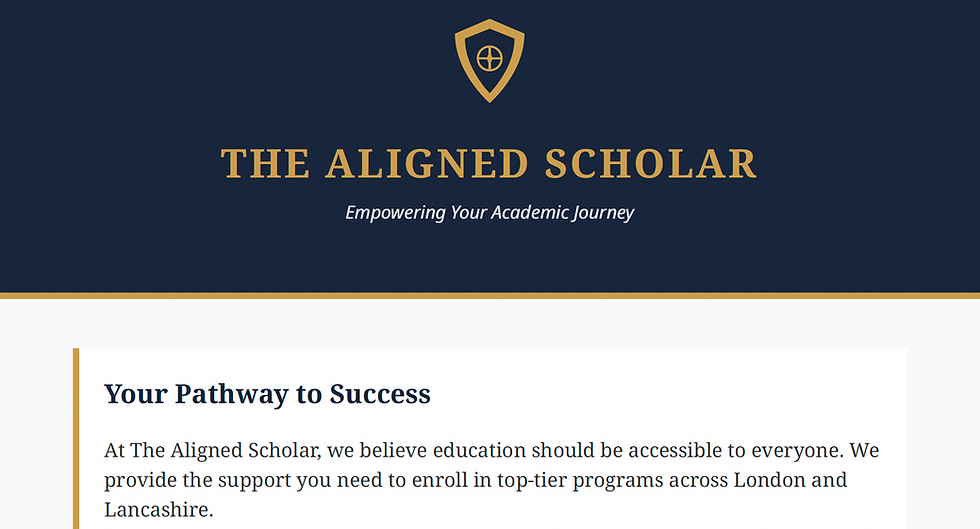Click the word ALIGNED in the title
The width and height of the screenshot is (980, 529).
(427, 164)
